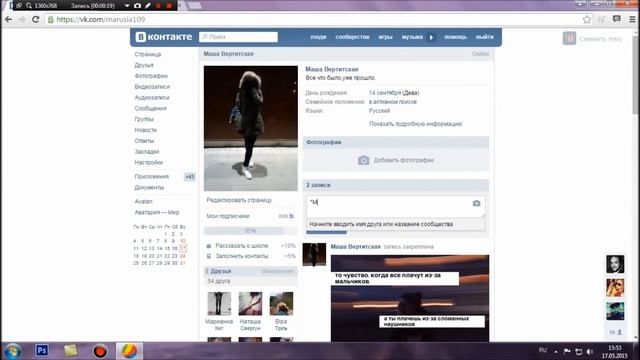Click the camera icon in post box
The width and height of the screenshot is (640, 360).
click(476, 203)
